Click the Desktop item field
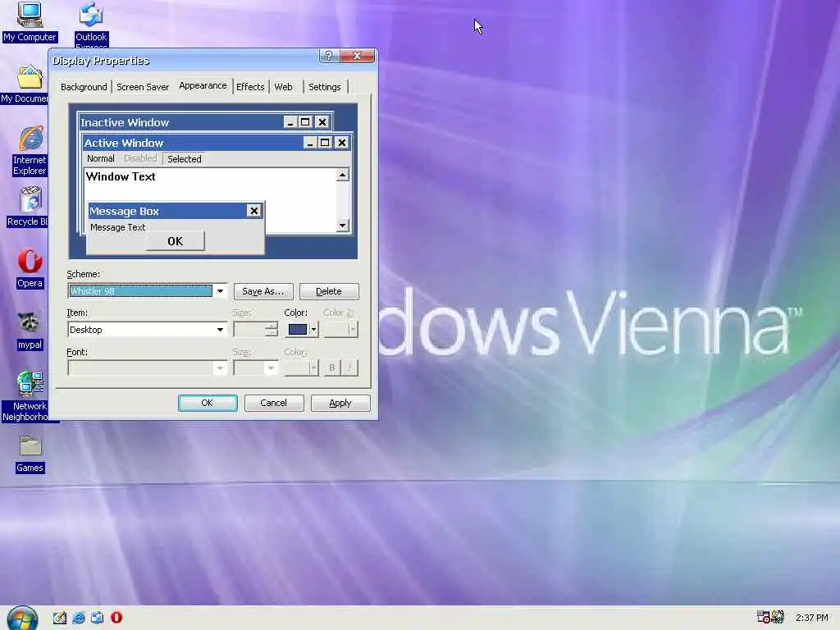 pos(140,330)
